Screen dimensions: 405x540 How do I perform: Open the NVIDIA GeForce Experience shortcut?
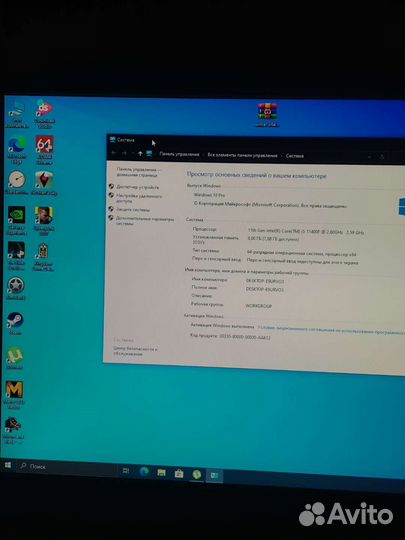tap(17, 220)
